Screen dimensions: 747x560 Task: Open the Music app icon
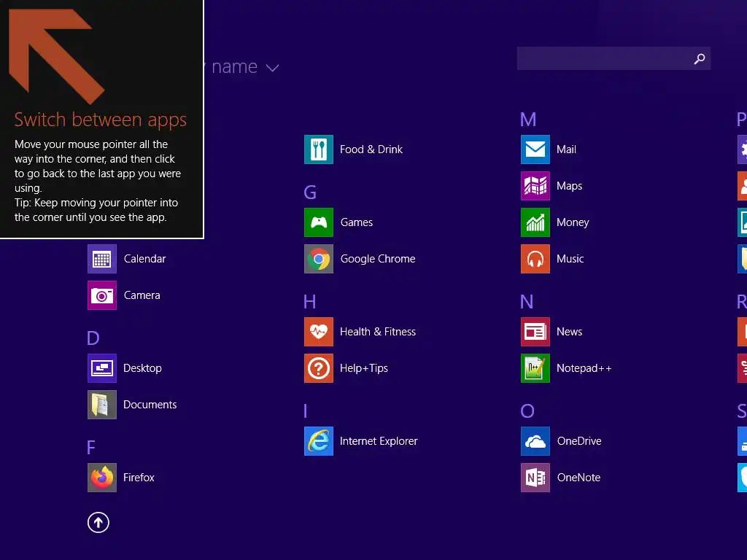535,259
